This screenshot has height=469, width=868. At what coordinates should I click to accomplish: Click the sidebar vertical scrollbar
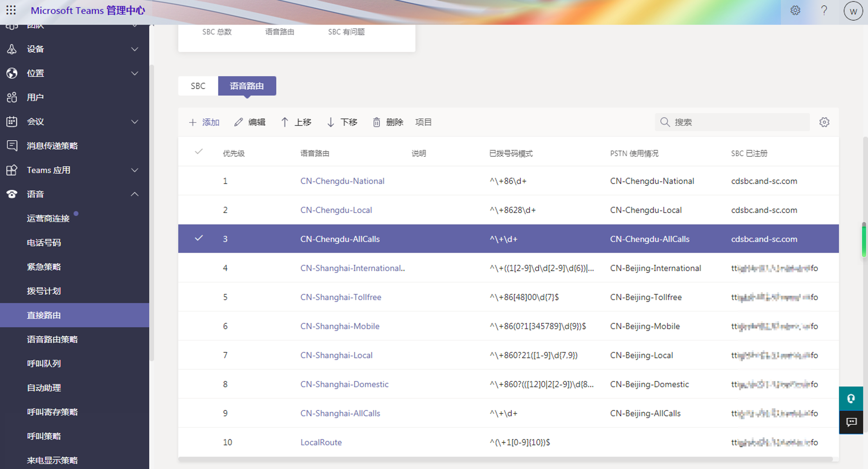point(151,213)
